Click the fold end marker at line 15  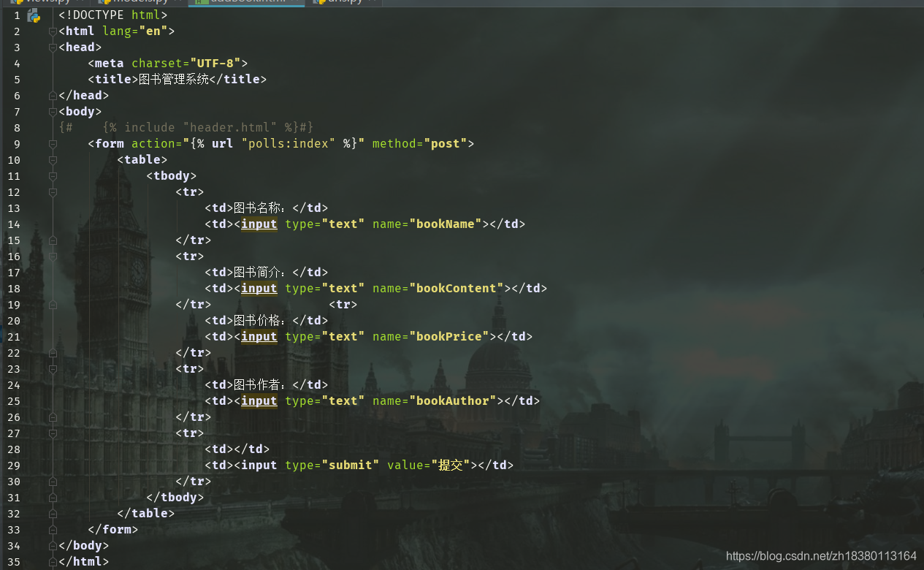[x=53, y=240]
